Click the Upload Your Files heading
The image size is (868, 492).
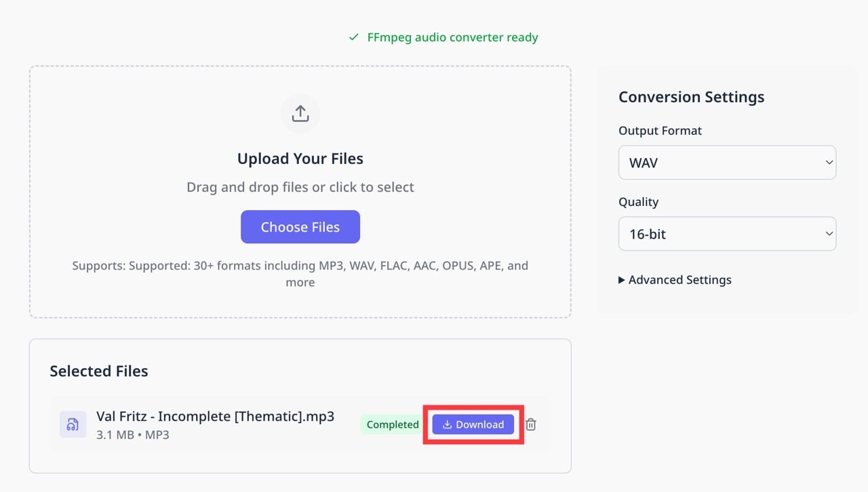pyautogui.click(x=300, y=159)
